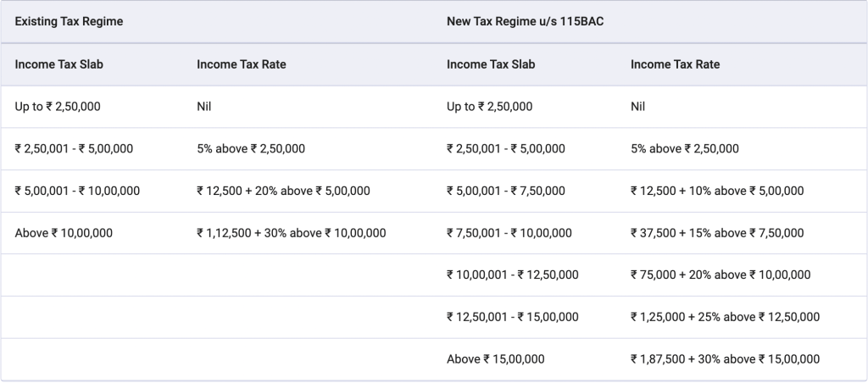Viewport: 868px width, 383px height.
Task: Click the '₹ 1,12,500 + 30% above ₹ 10,00,000' cell
Action: (292, 233)
